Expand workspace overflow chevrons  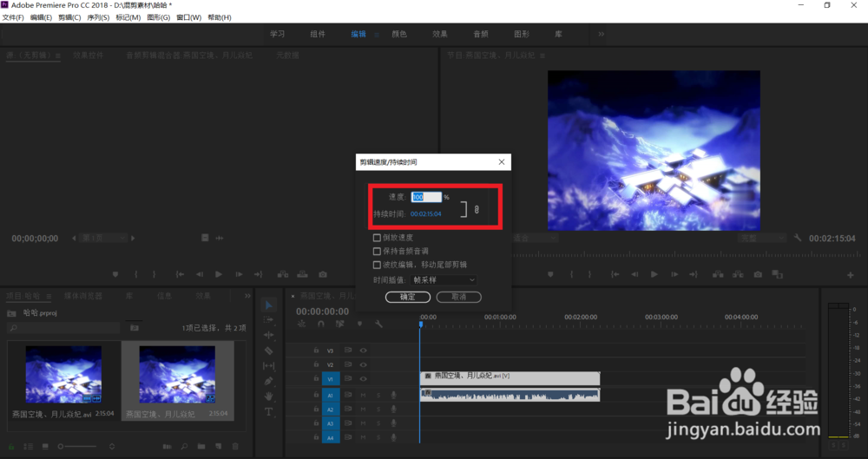click(x=602, y=34)
